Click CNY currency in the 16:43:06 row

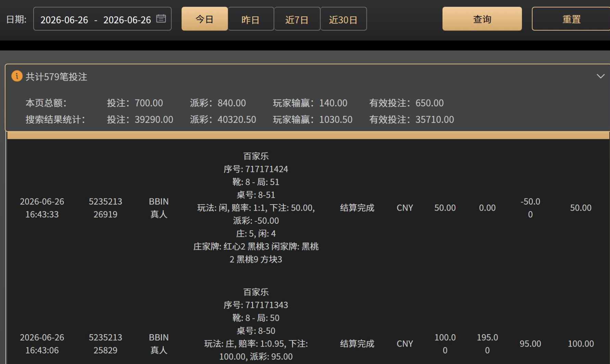tap(405, 343)
